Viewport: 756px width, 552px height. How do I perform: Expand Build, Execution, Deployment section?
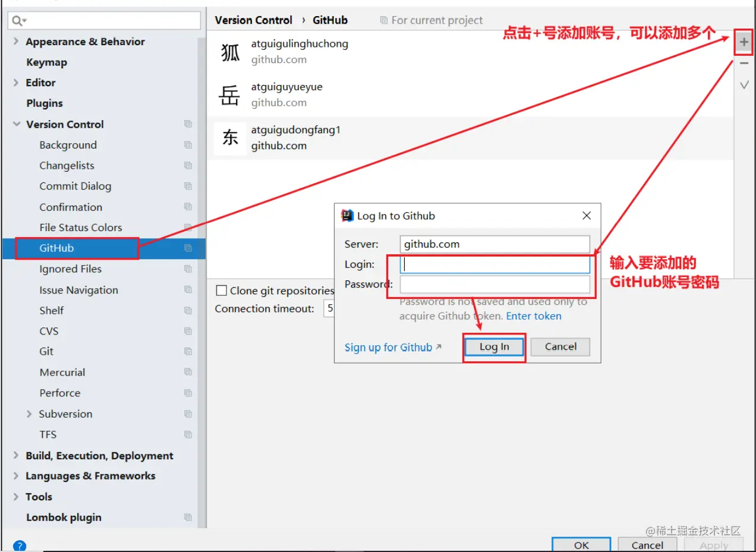pyautogui.click(x=16, y=456)
